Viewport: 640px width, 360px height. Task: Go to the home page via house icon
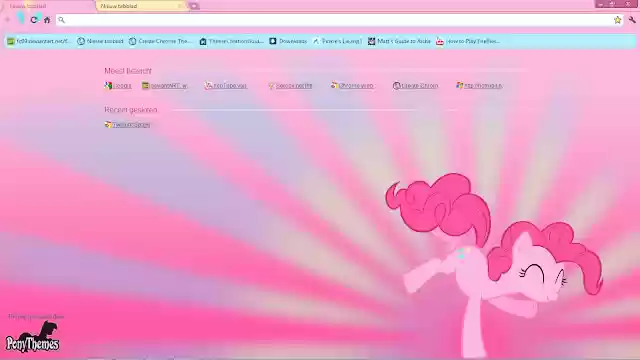(47, 20)
